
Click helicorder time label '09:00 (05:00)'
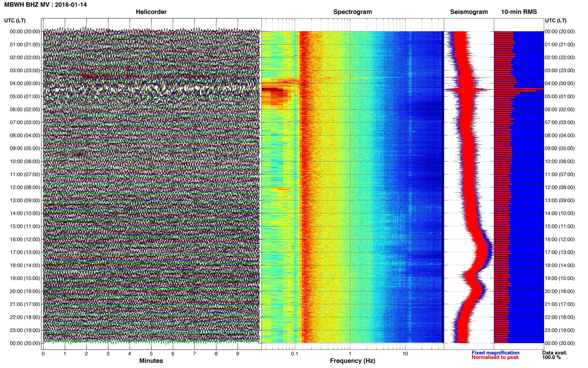[x=25, y=148]
